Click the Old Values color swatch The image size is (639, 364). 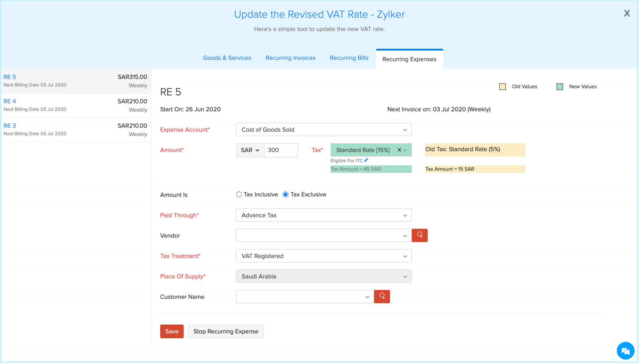point(503,87)
